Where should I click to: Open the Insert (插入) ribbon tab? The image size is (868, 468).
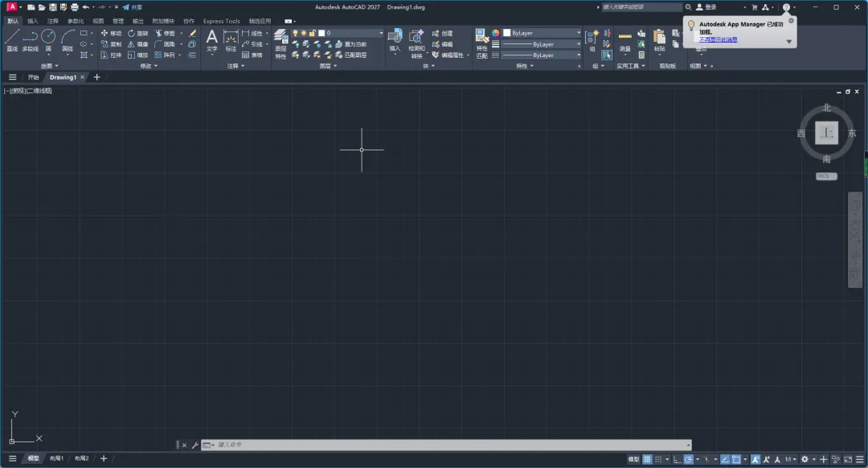coord(33,21)
